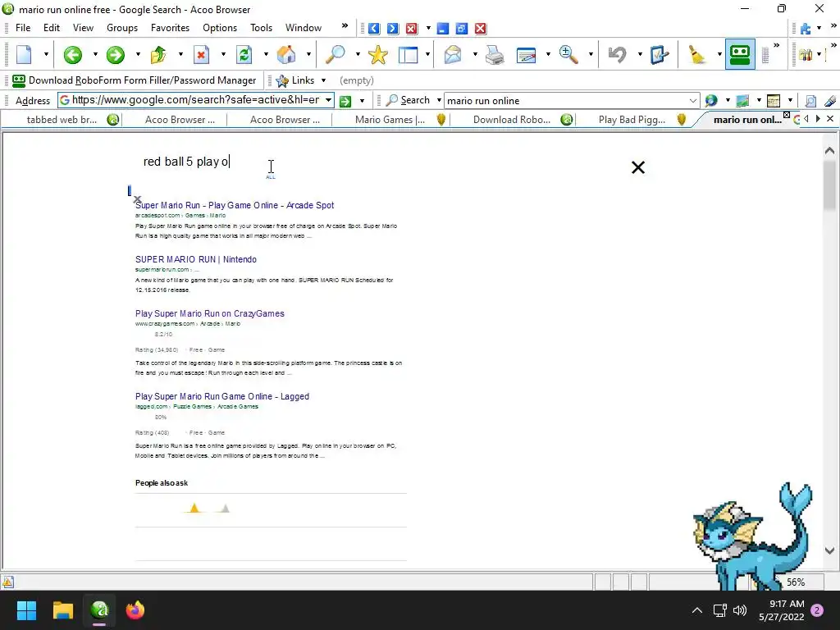This screenshot has height=630, width=840.
Task: Go to the Home page icon
Action: tap(286, 55)
